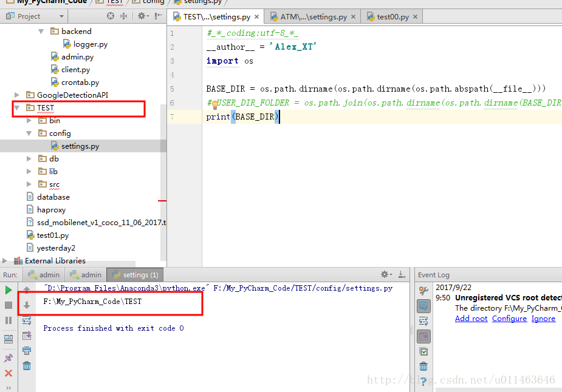Toggle scroll to end icon in Run panel

(x=27, y=336)
